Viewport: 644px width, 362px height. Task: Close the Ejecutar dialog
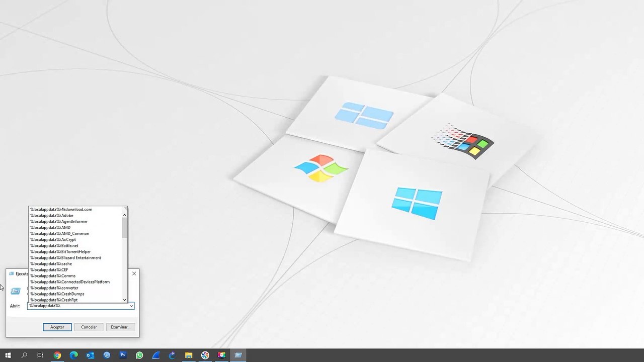coord(134,274)
